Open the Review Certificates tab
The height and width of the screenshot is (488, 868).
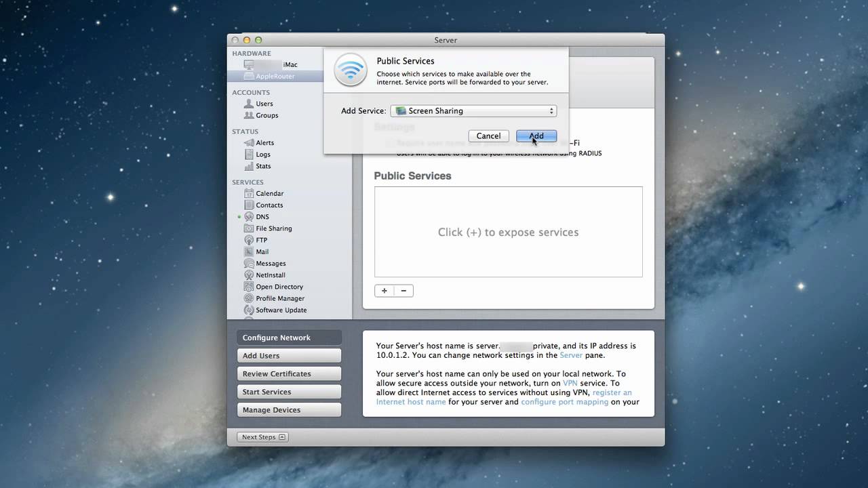[289, 373]
